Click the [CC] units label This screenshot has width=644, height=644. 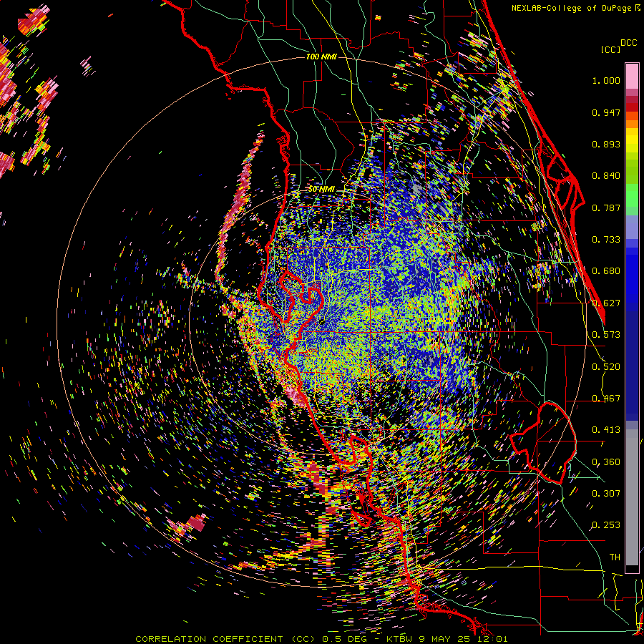tap(610, 49)
